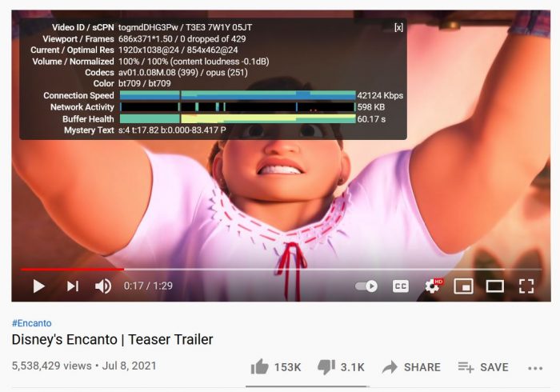
Task: Enable theater mode
Action: [495, 286]
